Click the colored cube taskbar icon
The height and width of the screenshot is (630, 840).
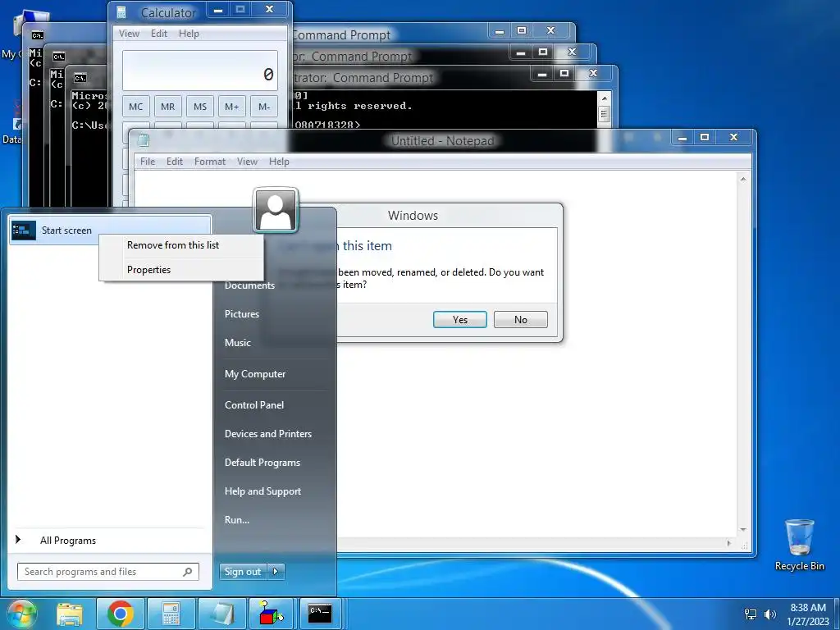coord(272,614)
